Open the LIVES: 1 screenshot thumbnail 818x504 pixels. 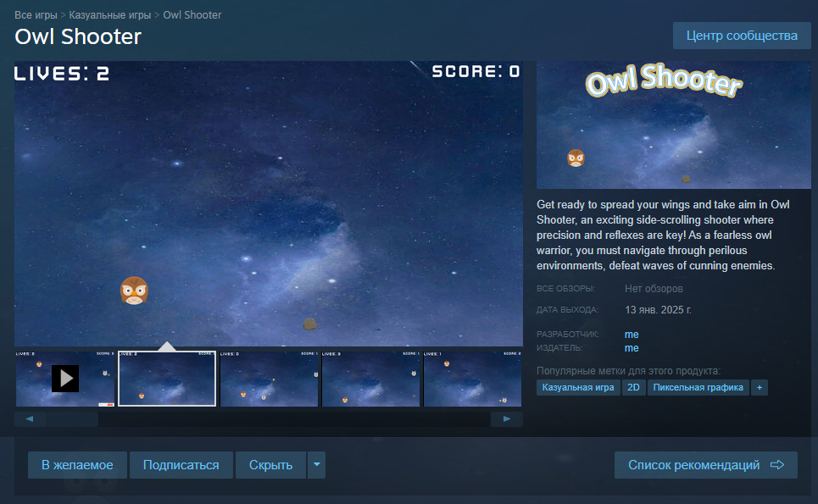coord(473,379)
